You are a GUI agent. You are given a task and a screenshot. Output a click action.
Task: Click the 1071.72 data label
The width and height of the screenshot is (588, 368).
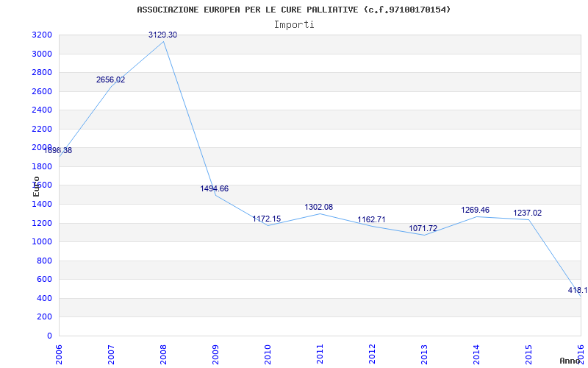423,228
